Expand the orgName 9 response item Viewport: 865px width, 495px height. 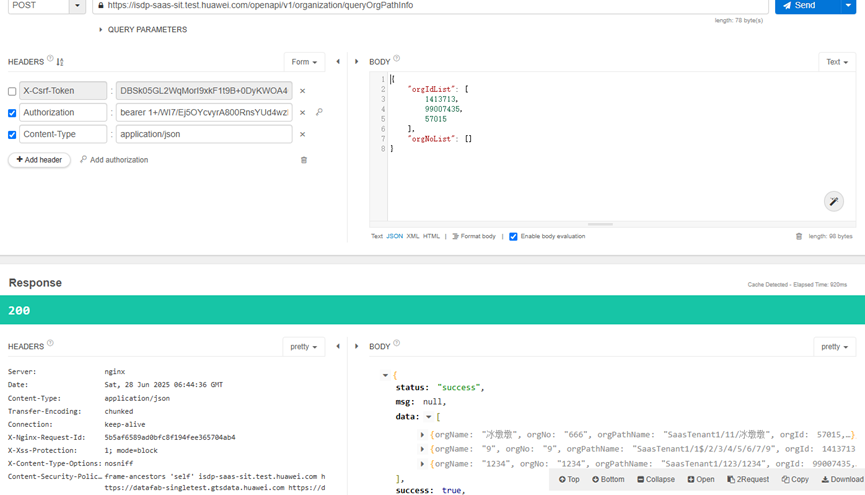422,449
